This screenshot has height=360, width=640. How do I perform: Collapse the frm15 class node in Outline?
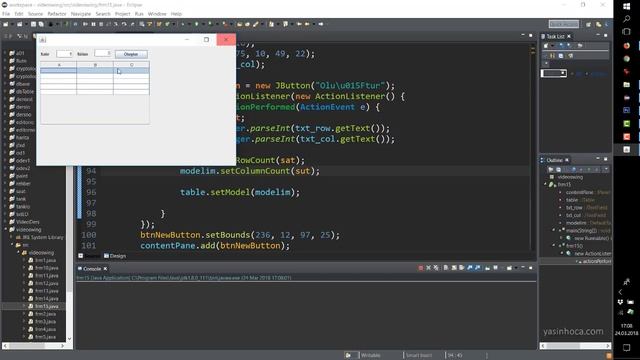point(545,184)
